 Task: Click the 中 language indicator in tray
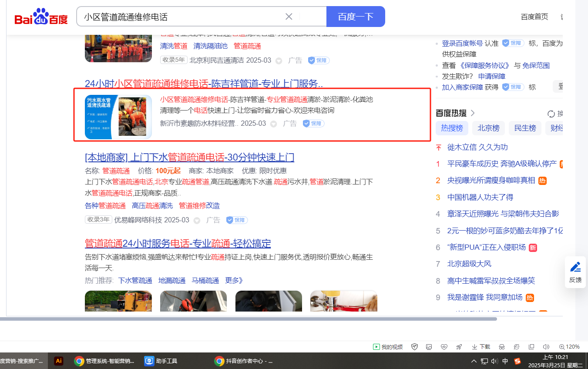coord(505,361)
